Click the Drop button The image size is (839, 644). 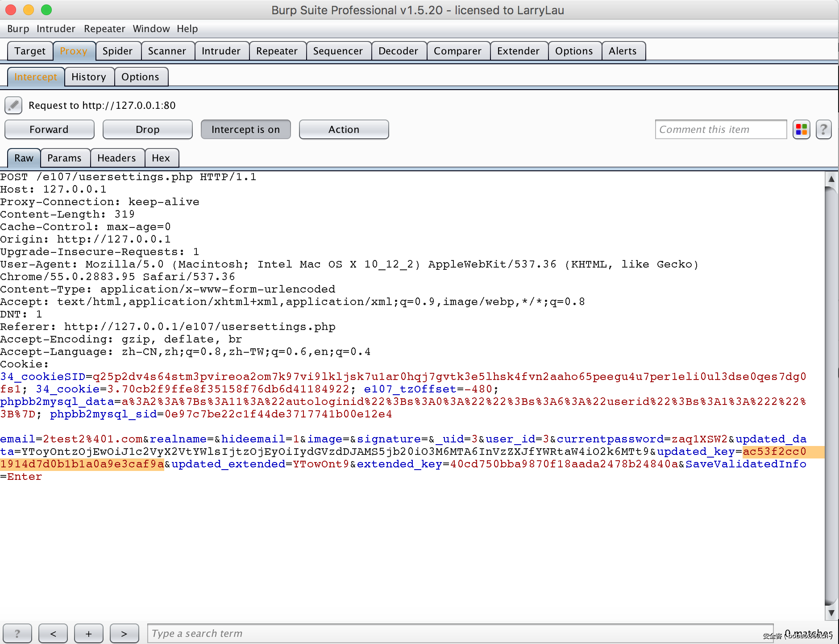pyautogui.click(x=147, y=129)
